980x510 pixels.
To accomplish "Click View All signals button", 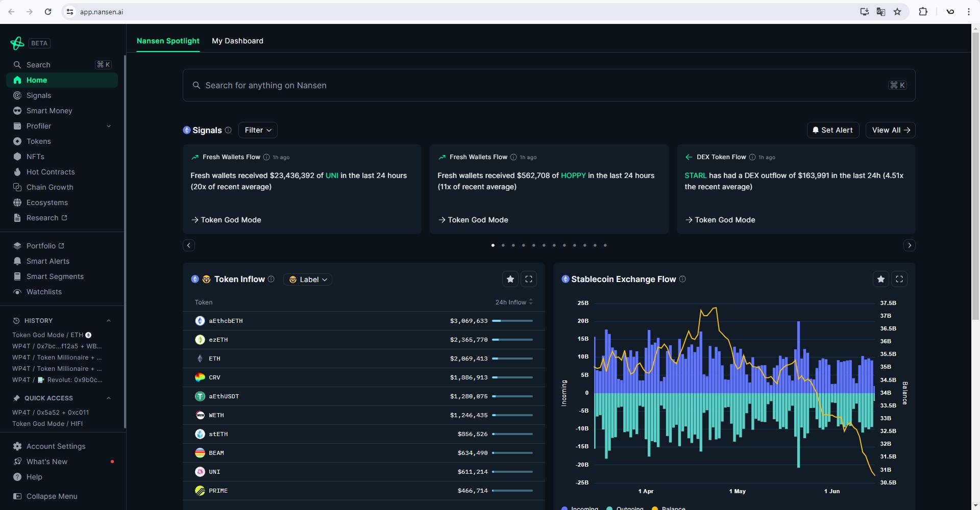I will pos(891,130).
